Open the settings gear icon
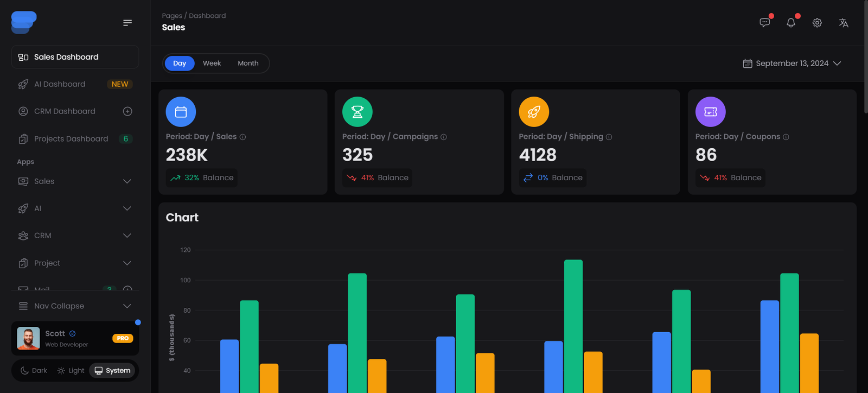 [x=817, y=23]
